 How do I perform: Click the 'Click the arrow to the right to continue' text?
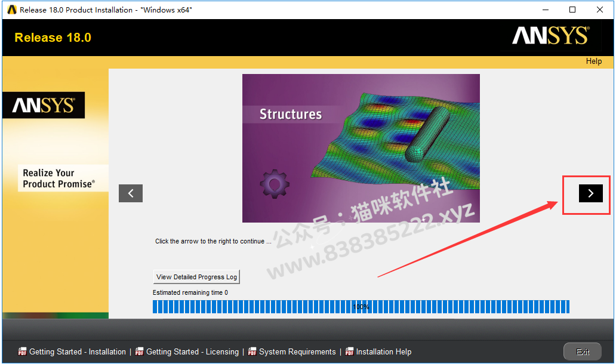point(213,241)
